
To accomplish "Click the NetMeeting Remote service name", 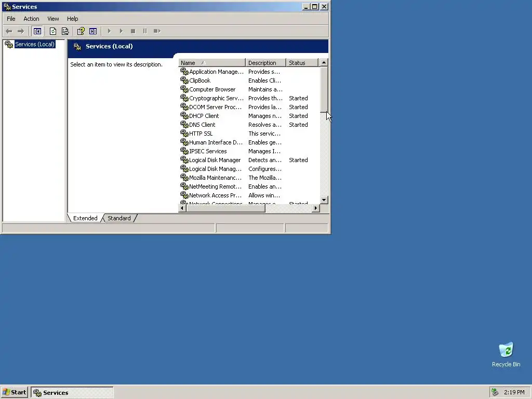I will 216,187.
